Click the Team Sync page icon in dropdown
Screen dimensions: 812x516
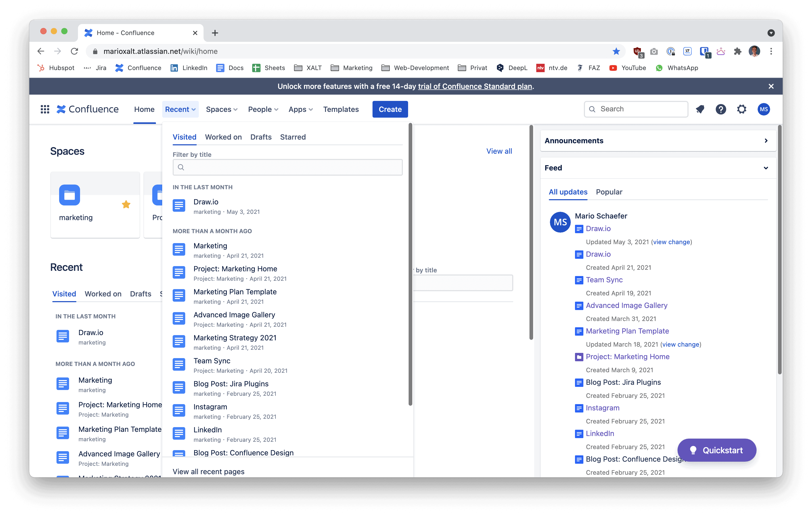click(x=179, y=364)
